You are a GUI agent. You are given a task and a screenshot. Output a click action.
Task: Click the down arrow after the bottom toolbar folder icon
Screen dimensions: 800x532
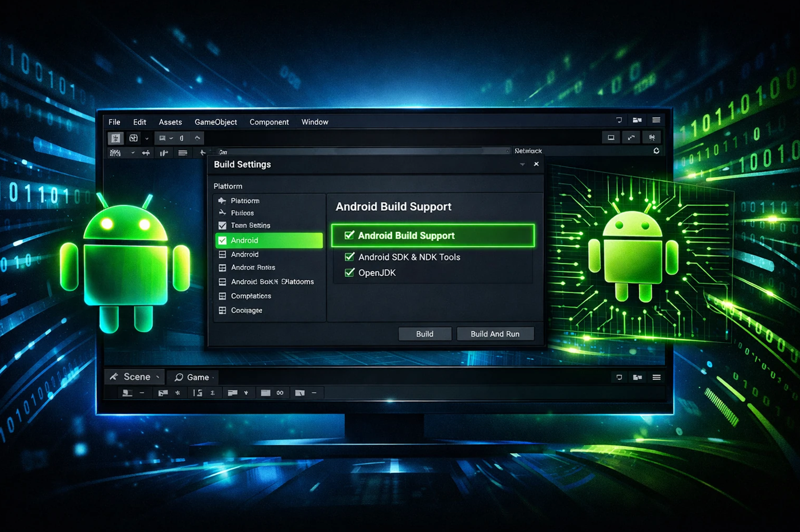tap(246, 393)
